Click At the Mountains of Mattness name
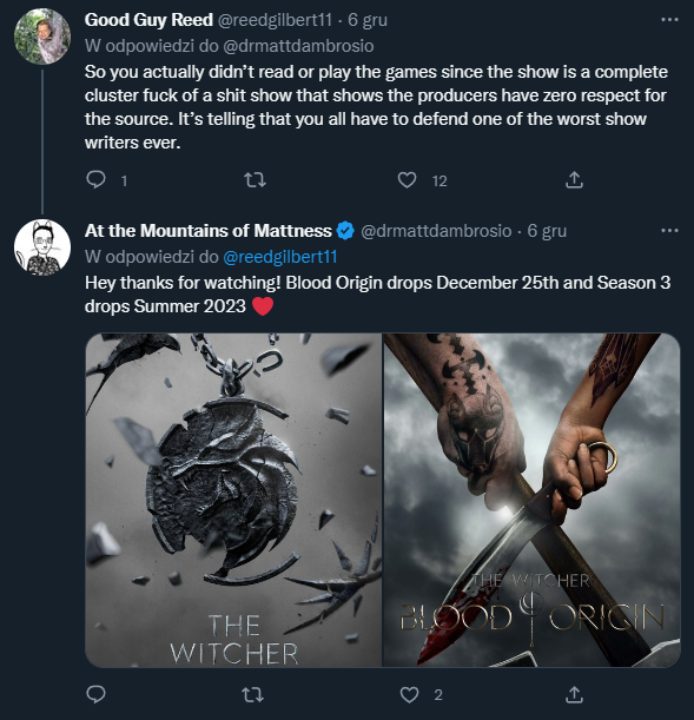 208,231
